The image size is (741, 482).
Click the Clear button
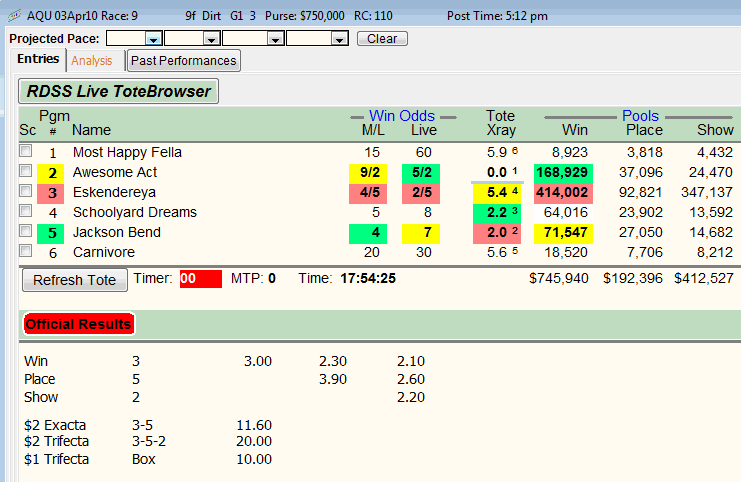coord(382,39)
